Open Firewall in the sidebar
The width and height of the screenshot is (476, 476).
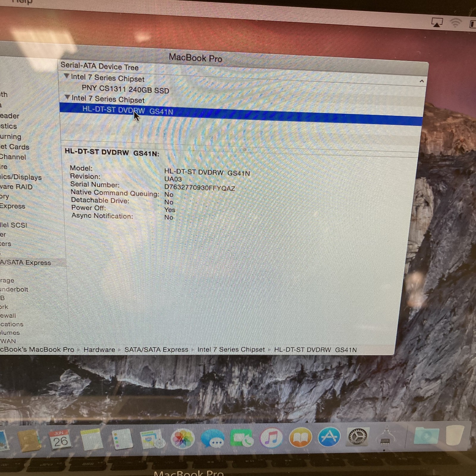[8, 315]
